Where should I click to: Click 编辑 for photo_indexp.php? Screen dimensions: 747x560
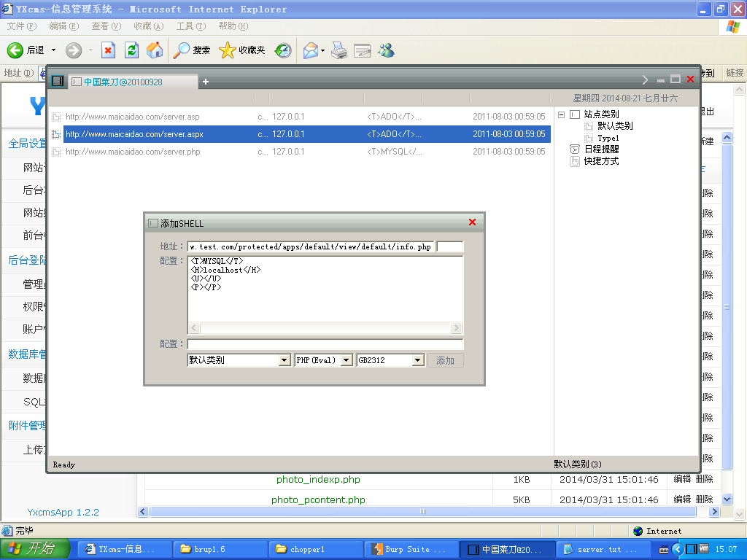pos(682,478)
